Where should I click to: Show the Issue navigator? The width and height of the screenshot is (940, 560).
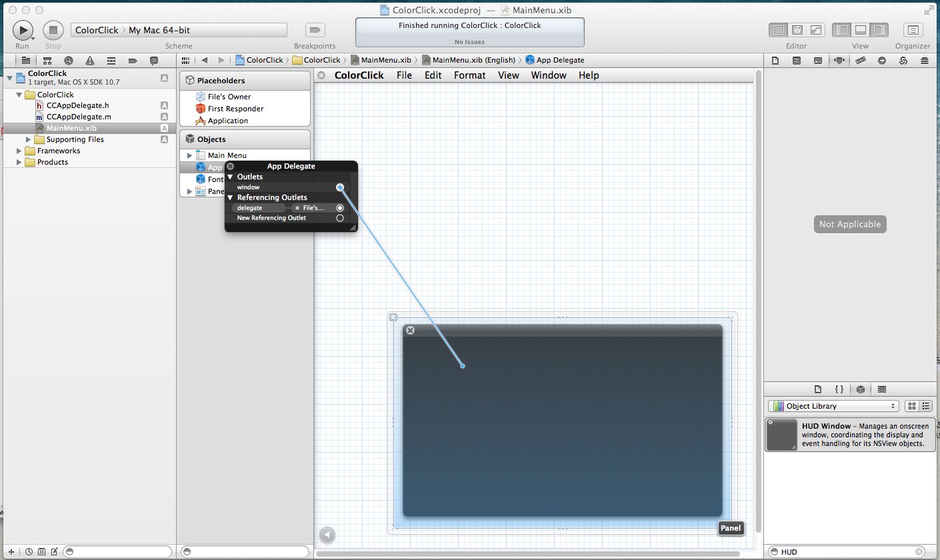tap(89, 60)
